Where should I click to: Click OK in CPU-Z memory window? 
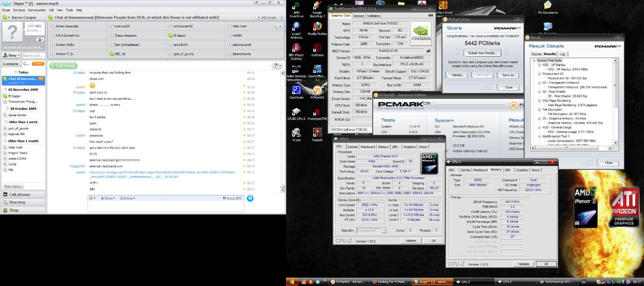click(x=546, y=264)
